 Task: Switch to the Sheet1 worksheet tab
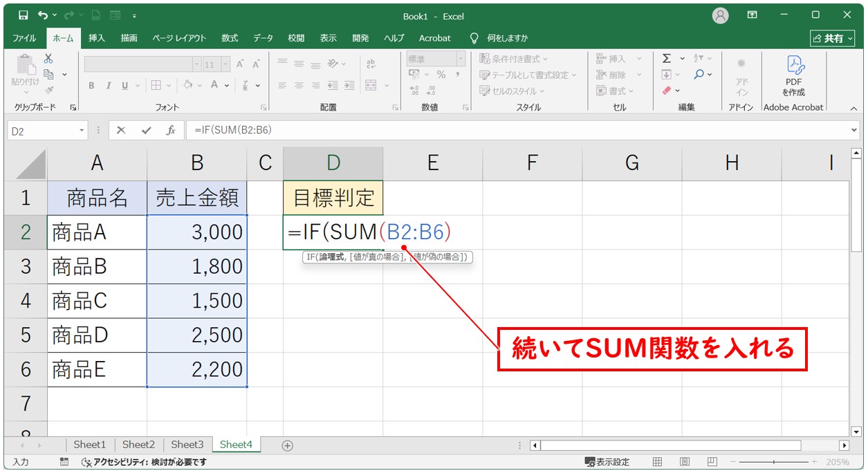(90, 445)
